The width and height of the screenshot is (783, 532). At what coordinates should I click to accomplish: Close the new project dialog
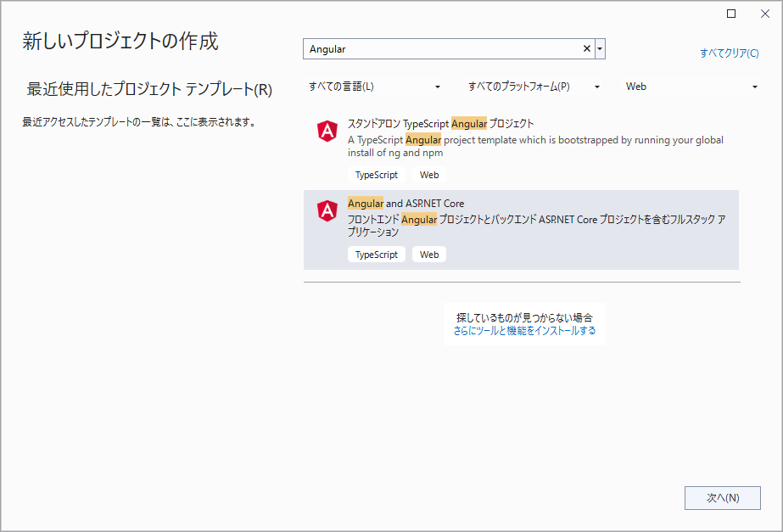tap(765, 14)
